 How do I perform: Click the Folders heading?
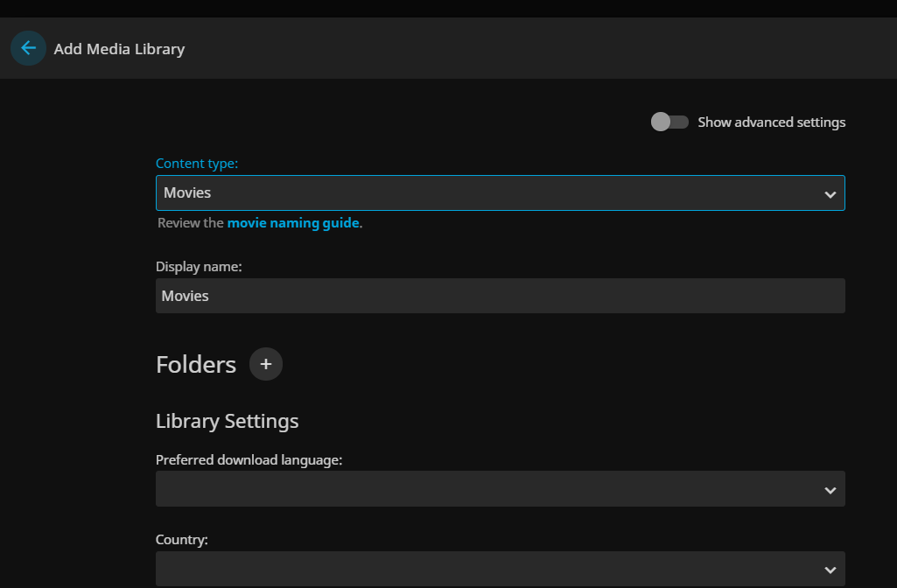tap(196, 364)
